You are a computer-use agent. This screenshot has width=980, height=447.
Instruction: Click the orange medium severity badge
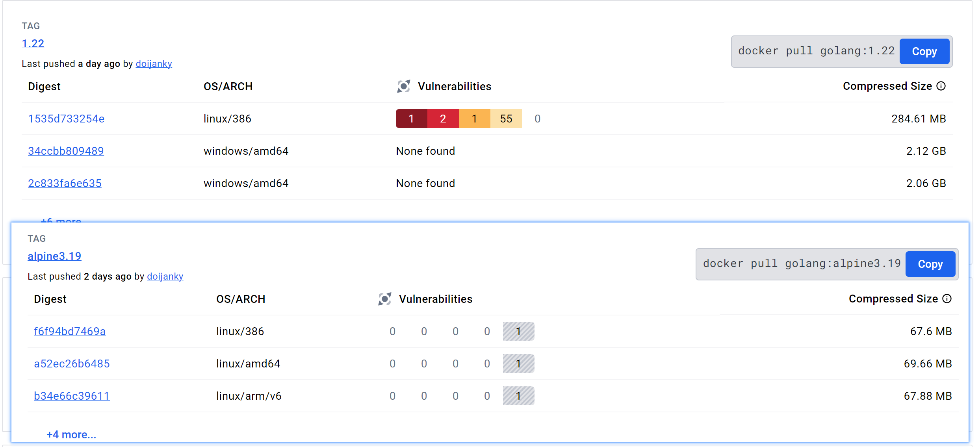pos(474,119)
